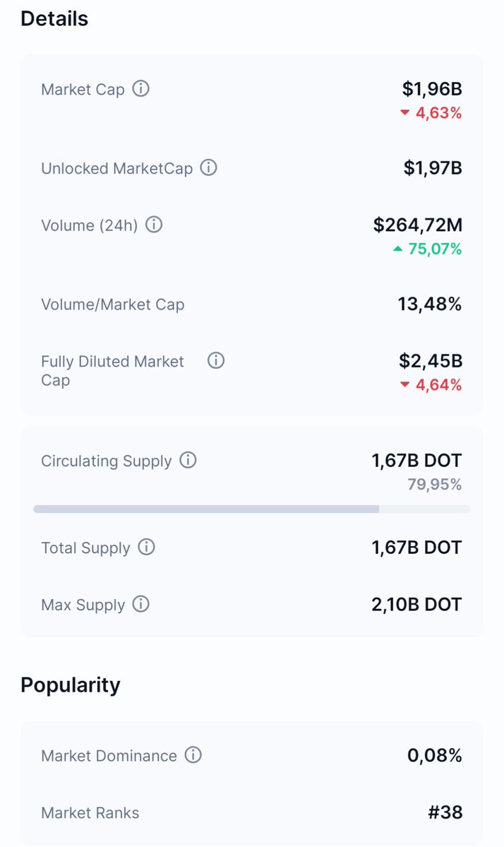Select the 13,48% Volume/Market Cap value
Screen dimensions: 504x847
click(x=430, y=304)
